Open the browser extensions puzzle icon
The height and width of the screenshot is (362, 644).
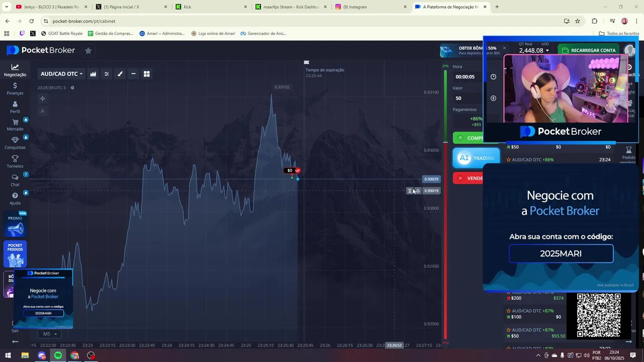(x=595, y=21)
